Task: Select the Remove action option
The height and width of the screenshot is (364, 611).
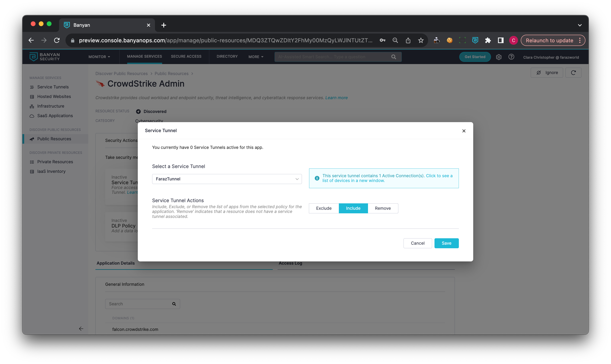Action: coord(383,208)
